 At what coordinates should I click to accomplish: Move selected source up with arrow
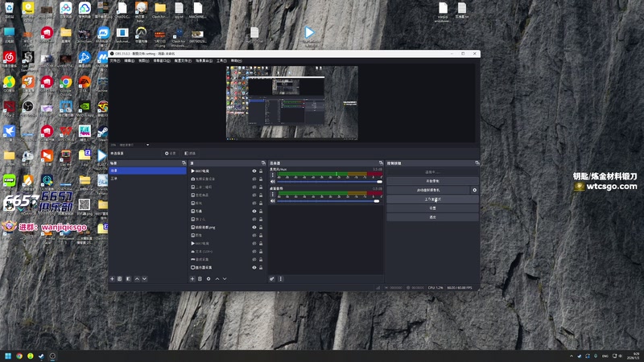coord(217,278)
